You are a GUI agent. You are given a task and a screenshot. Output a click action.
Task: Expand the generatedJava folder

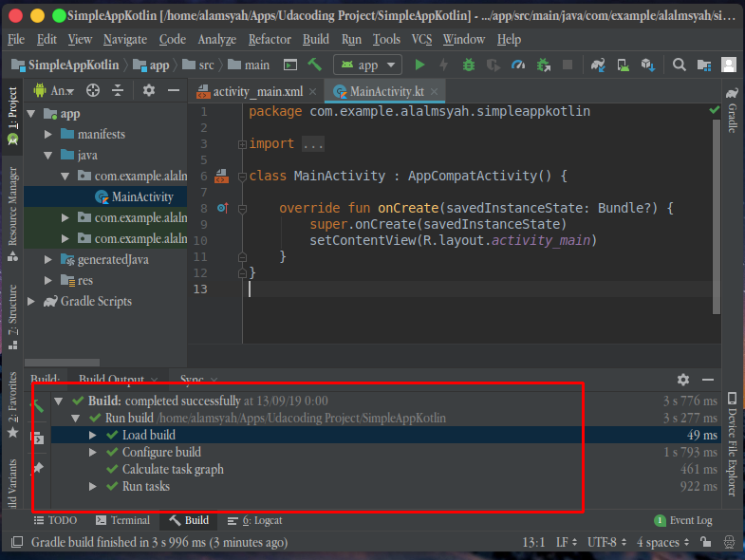pyautogui.click(x=48, y=259)
